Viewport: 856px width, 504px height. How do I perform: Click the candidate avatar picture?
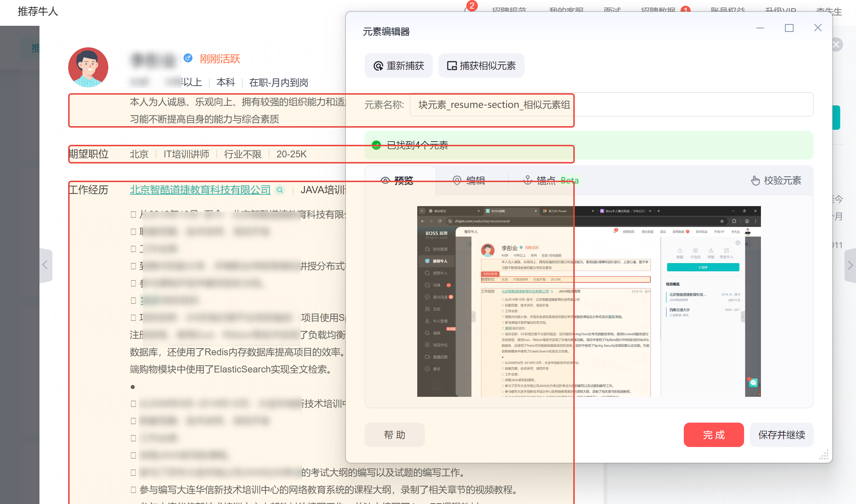[88, 67]
